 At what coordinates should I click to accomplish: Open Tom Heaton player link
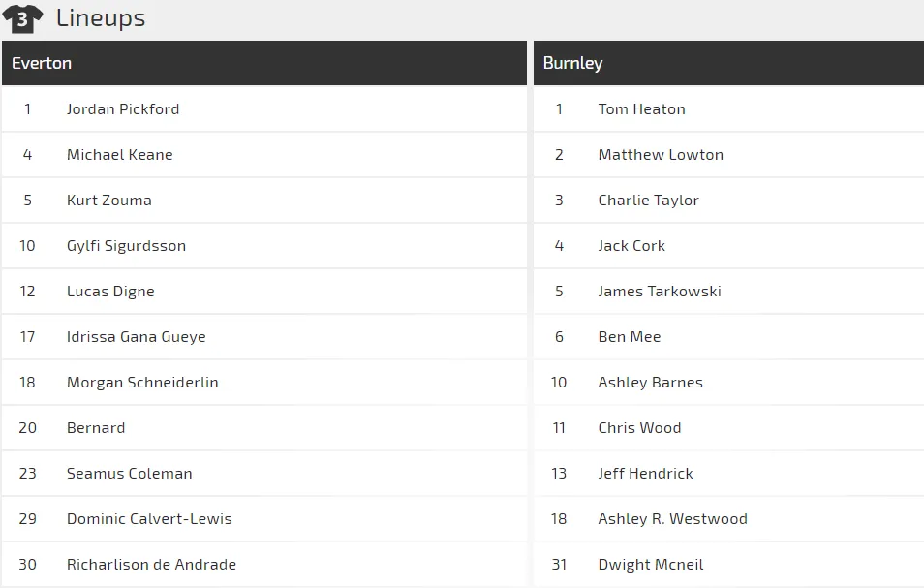[x=641, y=109]
